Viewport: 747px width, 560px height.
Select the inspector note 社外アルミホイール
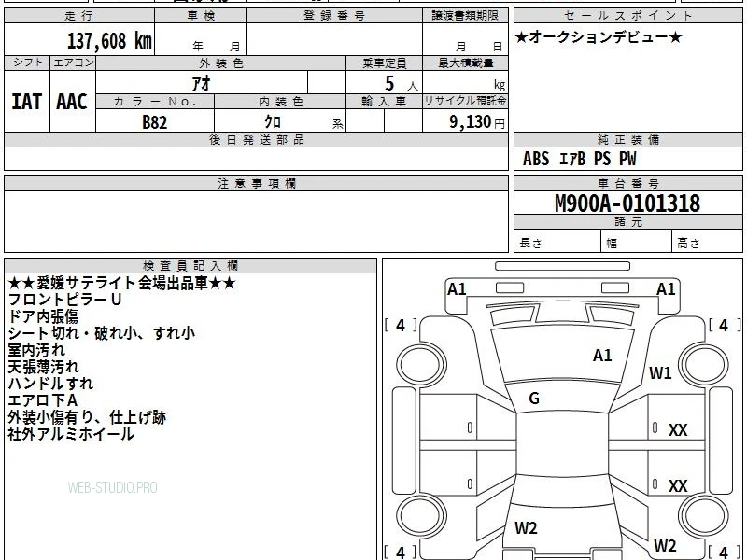(x=71, y=434)
